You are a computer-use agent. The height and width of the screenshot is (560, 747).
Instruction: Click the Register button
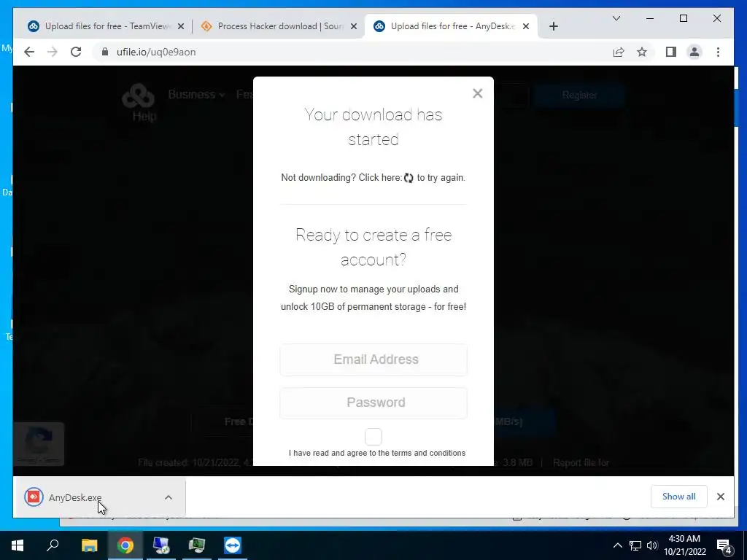(x=579, y=96)
